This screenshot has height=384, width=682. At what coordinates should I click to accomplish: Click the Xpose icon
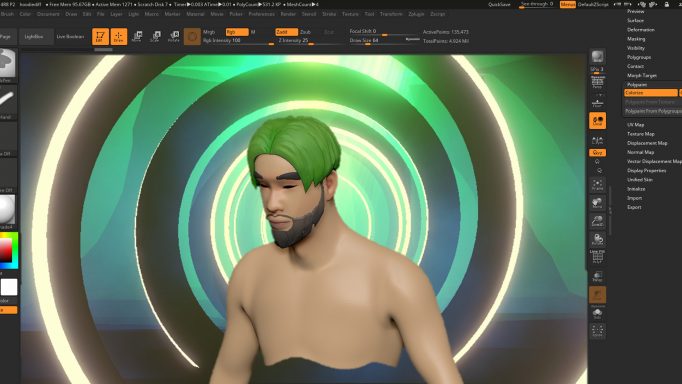[598, 331]
